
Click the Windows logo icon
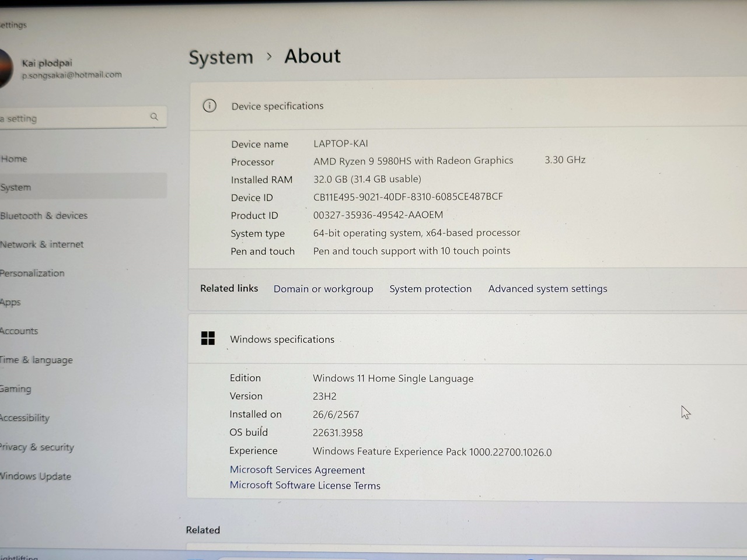click(208, 338)
